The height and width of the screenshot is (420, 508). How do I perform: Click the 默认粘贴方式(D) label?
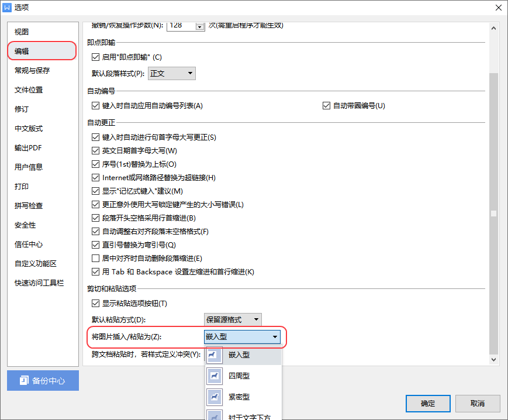[x=119, y=320]
